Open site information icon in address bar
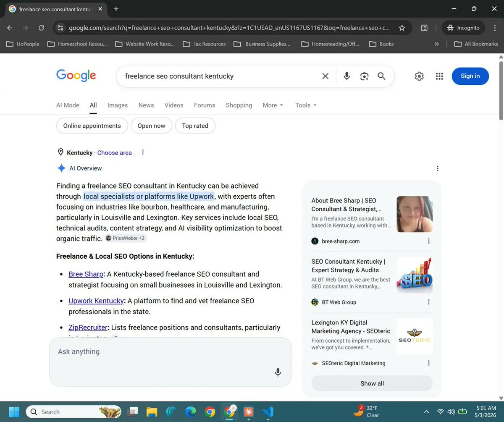The image size is (504, 422). click(60, 28)
